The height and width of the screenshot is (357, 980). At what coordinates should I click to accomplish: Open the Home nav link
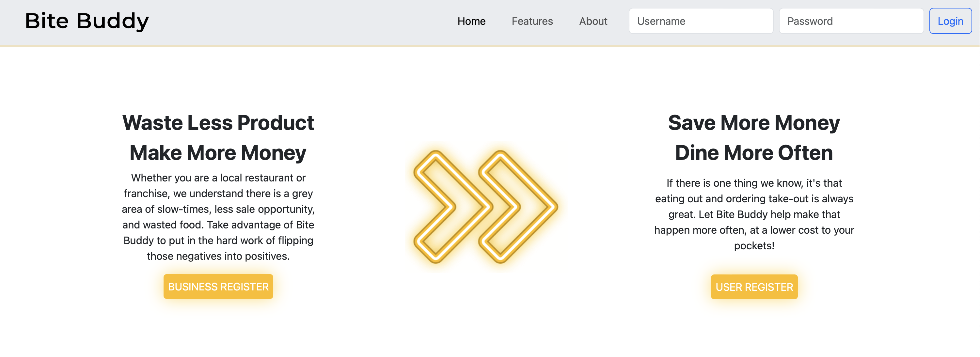[471, 21]
